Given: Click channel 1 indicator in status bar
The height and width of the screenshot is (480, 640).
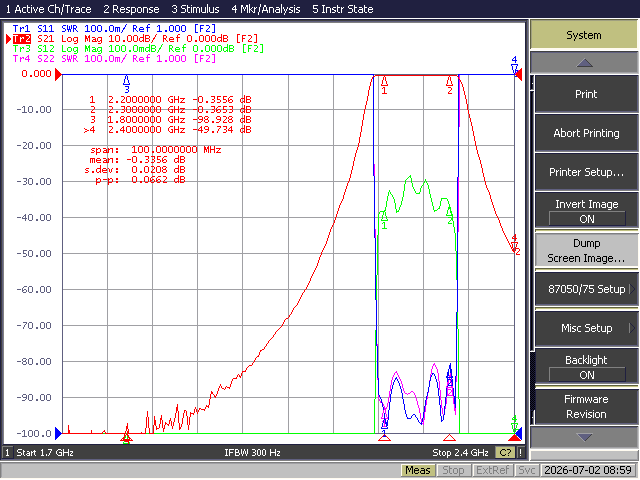Looking at the screenshot, I should tap(7, 453).
